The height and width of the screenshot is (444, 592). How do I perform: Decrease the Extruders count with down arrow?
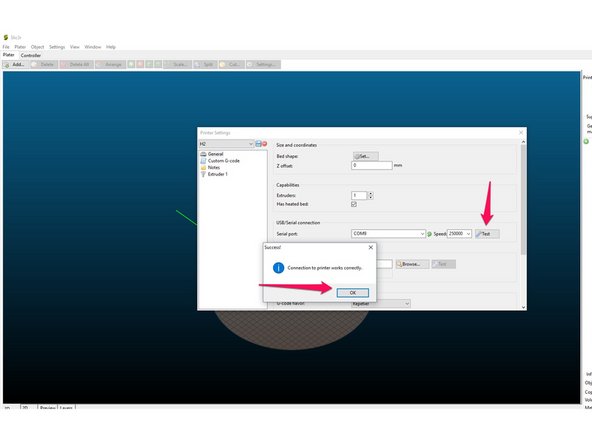tap(370, 197)
